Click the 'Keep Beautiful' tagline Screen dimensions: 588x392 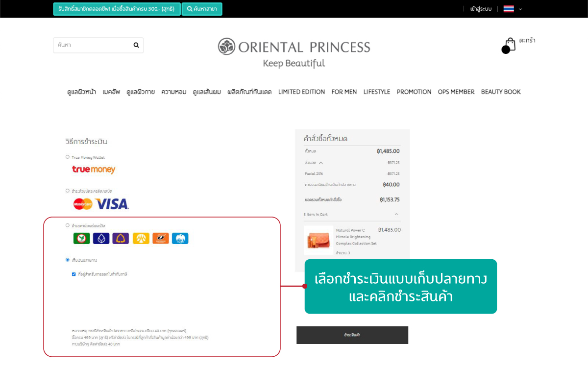[x=294, y=63]
